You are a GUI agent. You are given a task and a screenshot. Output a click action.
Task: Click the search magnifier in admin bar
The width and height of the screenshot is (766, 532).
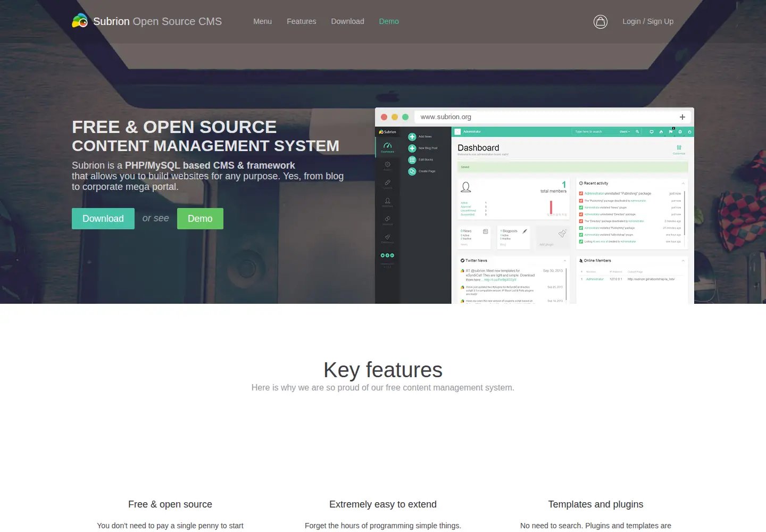click(x=637, y=131)
